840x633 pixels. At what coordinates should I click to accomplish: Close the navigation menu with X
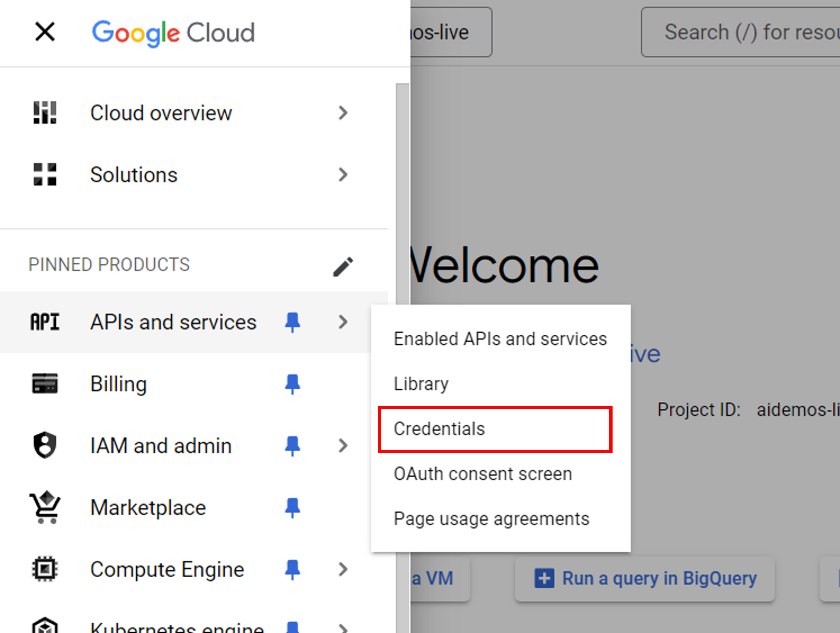(x=45, y=32)
